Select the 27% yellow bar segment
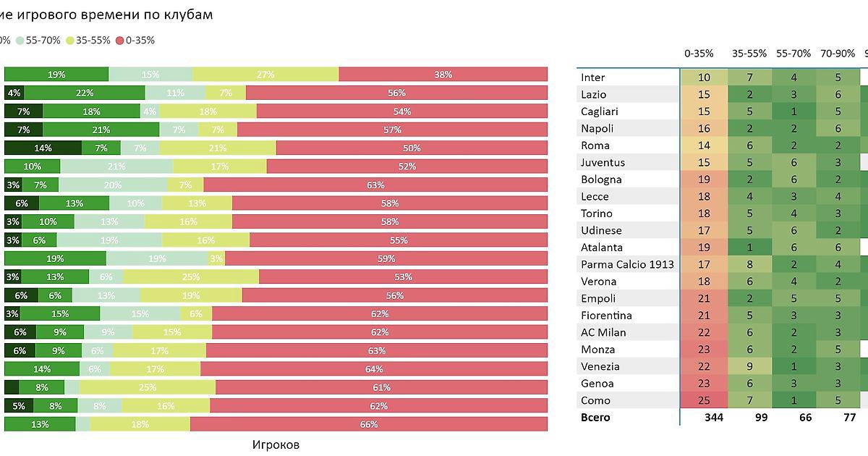This screenshot has height=456, width=868. pyautogui.click(x=265, y=75)
